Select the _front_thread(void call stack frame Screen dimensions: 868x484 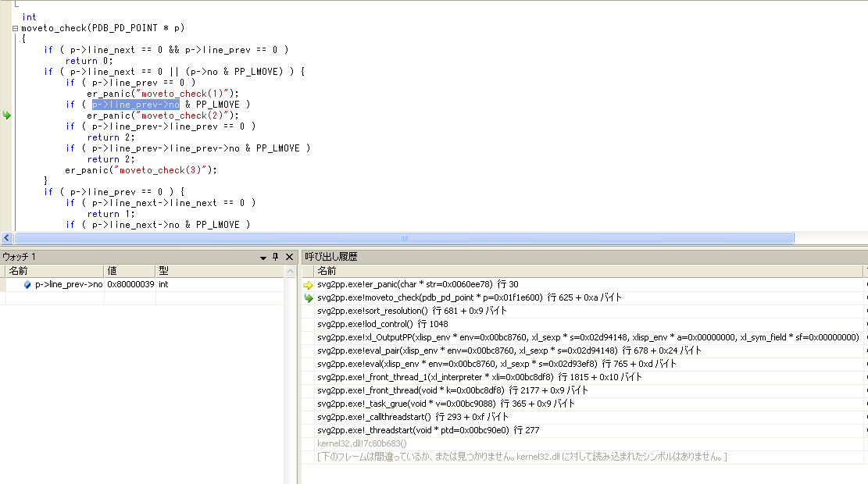(x=452, y=390)
